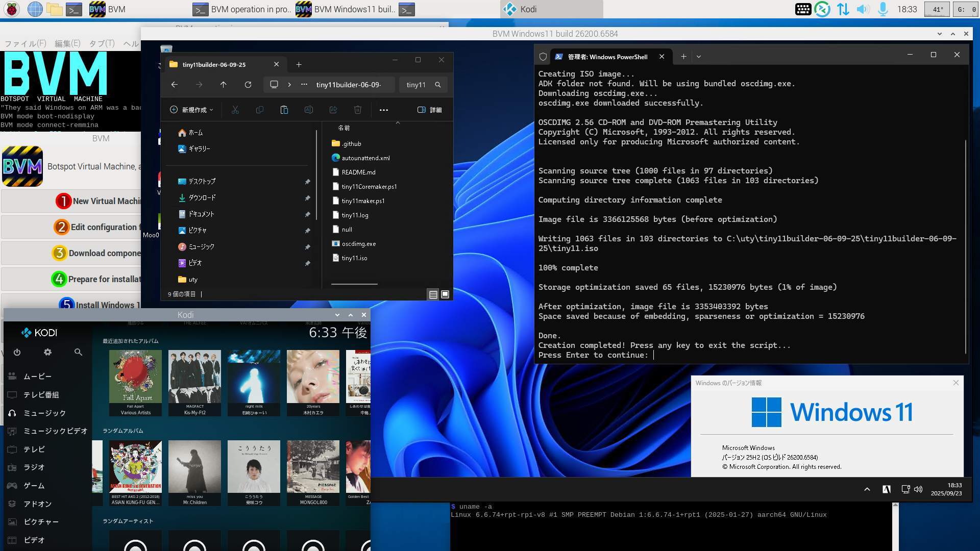Viewport: 980px width, 551px height.
Task: Select tiny11.iso file in list
Action: 354,258
